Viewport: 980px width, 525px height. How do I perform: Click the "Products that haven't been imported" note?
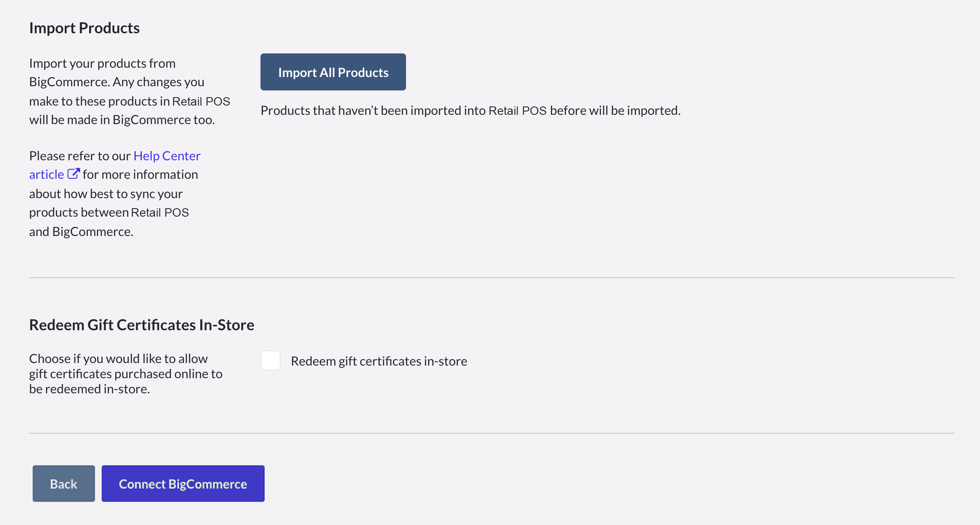(x=470, y=111)
